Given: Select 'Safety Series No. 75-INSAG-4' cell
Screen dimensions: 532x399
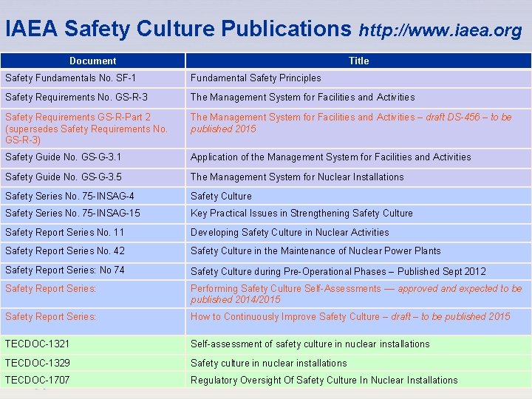Looking at the screenshot, I should pyautogui.click(x=92, y=196).
